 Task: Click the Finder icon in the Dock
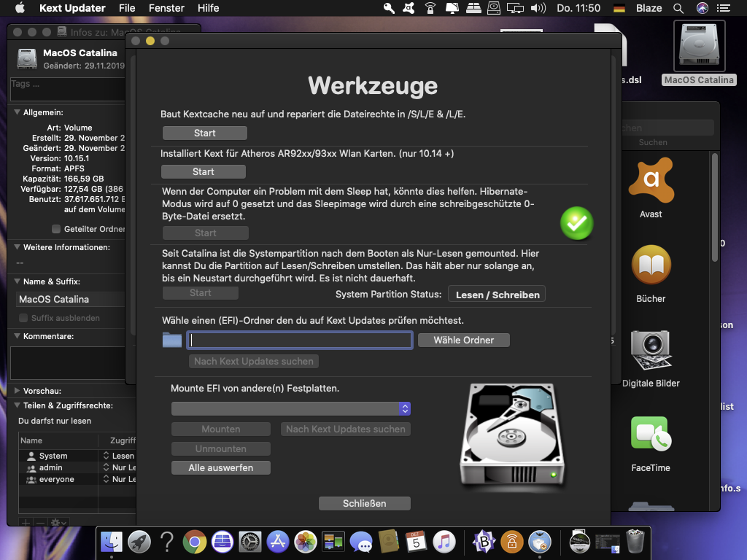112,542
